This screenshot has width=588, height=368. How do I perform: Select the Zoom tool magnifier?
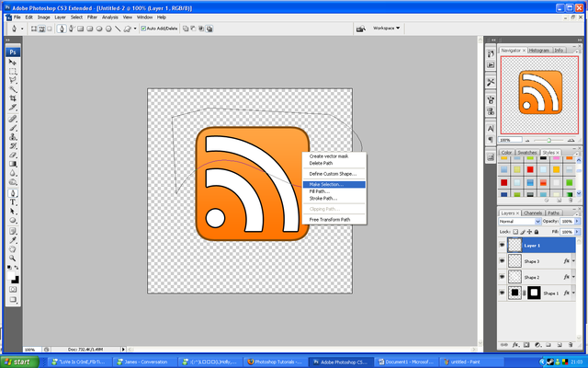(x=13, y=259)
